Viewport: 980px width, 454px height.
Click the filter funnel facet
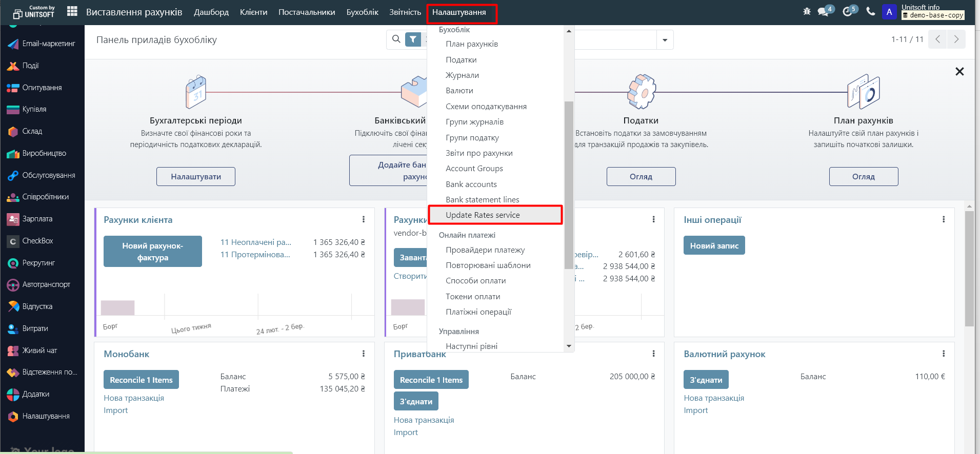[413, 39]
